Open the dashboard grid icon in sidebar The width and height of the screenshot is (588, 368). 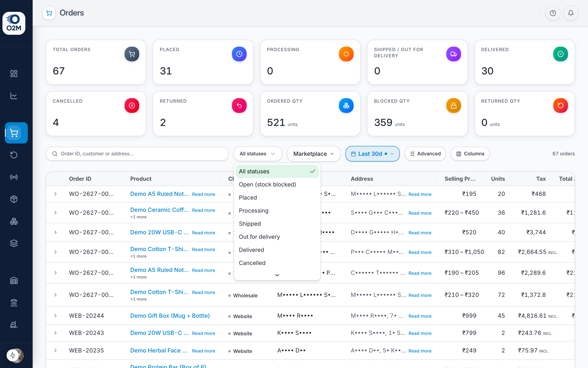14,74
